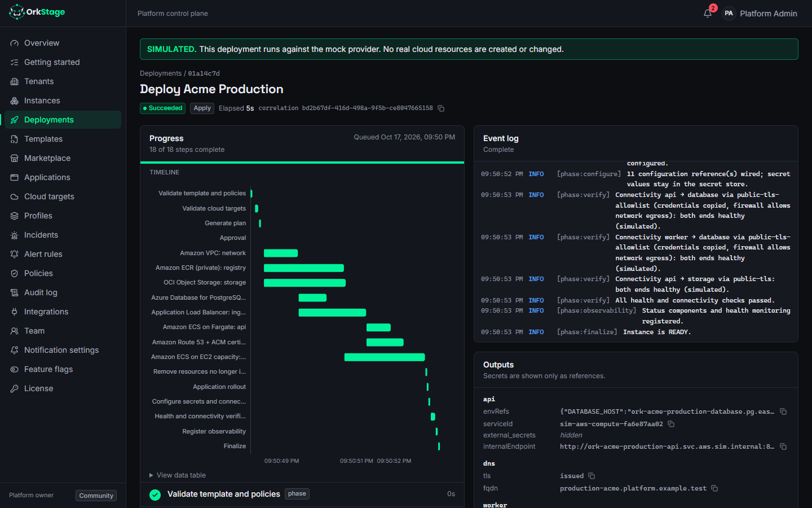The image size is (812, 508).
Task: Copy the api envRefs value
Action: click(783, 411)
